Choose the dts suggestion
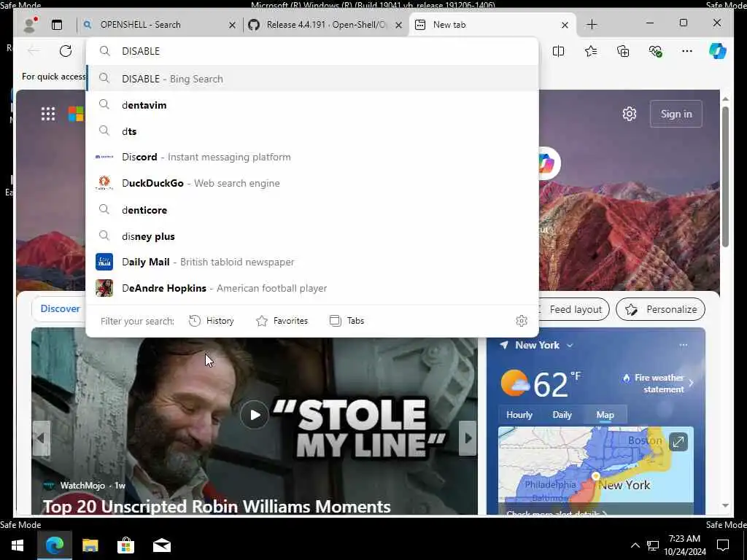This screenshot has width=747, height=560. click(x=312, y=131)
